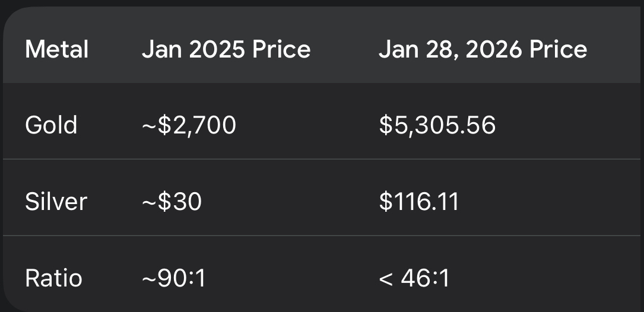Click the Jan 28, 2026 Price header
The height and width of the screenshot is (312, 644).
click(483, 49)
